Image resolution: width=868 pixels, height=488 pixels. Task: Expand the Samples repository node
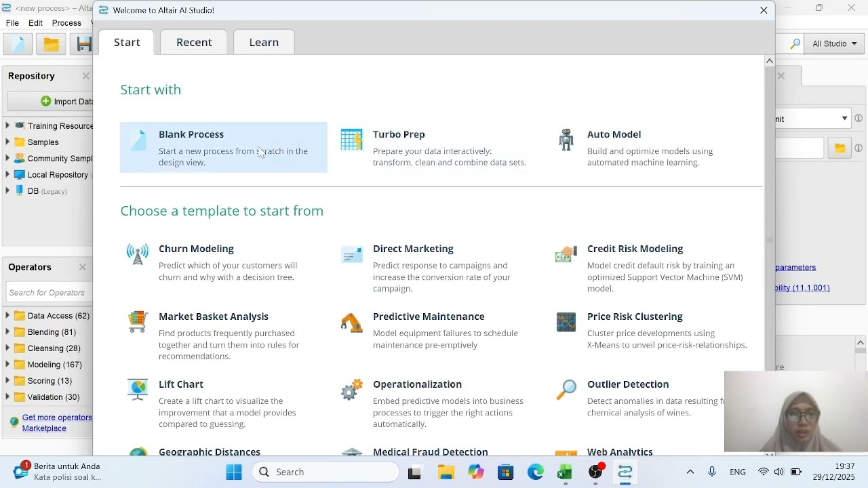click(x=7, y=142)
